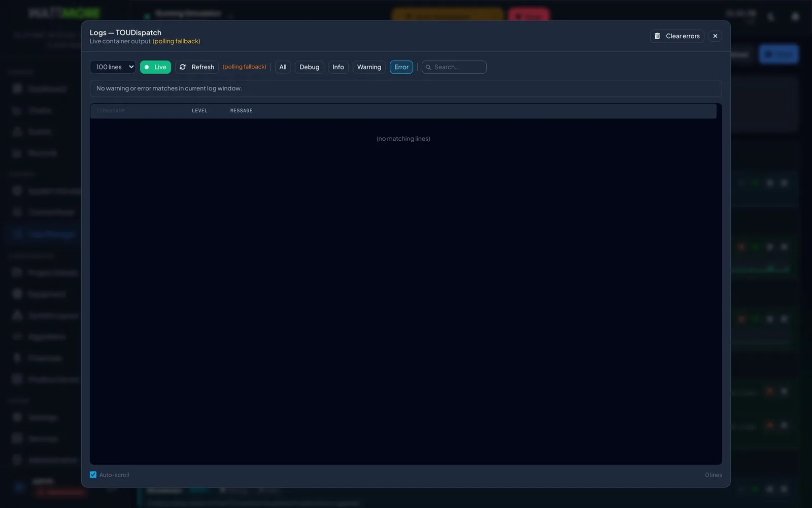Click the 'No warning or error matches' notice
This screenshot has height=508, width=812.
click(x=406, y=88)
